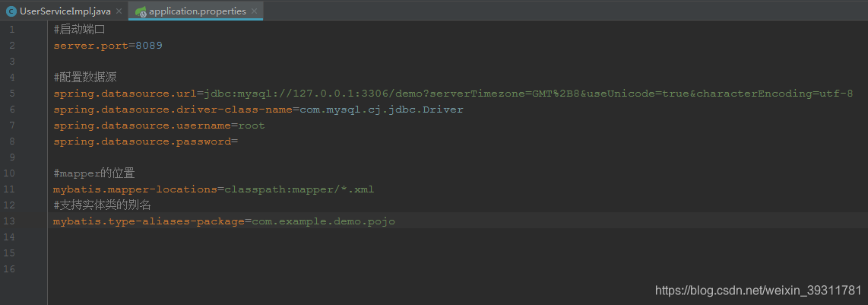Click classpath:mapper/*.xml value
The height and width of the screenshot is (305, 868).
299,189
